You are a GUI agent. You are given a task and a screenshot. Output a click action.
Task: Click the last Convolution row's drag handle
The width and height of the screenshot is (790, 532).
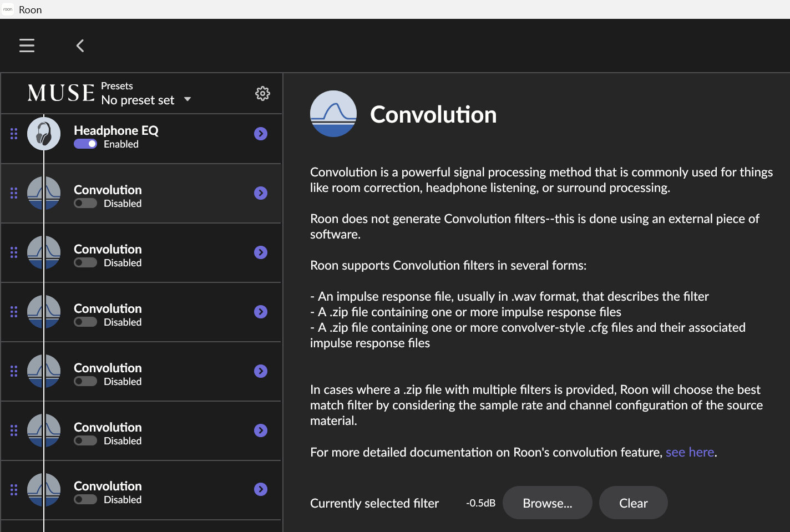[x=14, y=490]
